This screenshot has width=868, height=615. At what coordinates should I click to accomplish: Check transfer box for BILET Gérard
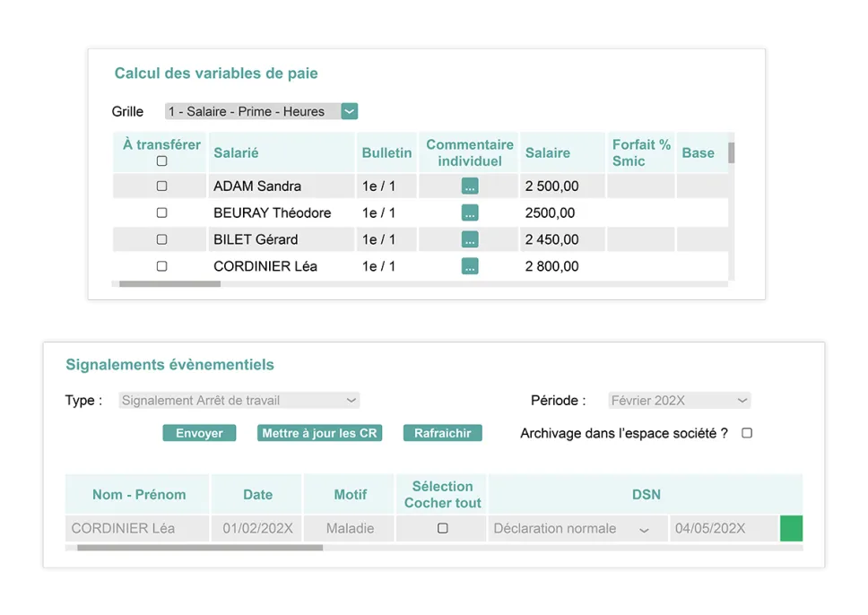(x=161, y=239)
